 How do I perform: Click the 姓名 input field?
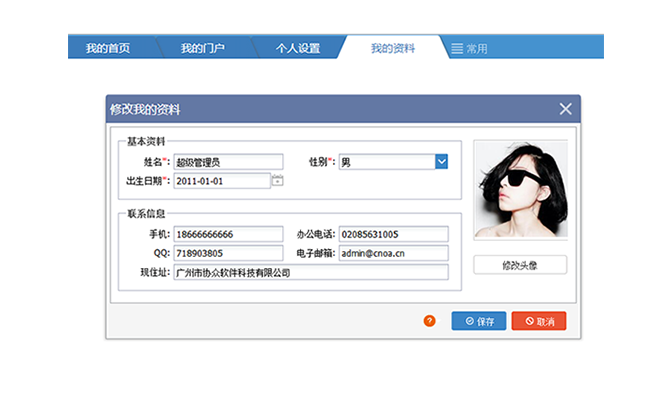[228, 162]
